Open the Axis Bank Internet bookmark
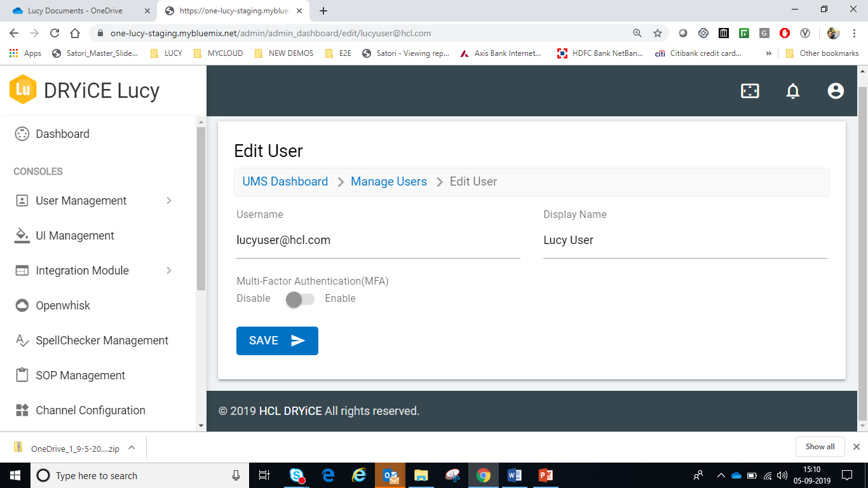The width and height of the screenshot is (868, 488). click(501, 53)
